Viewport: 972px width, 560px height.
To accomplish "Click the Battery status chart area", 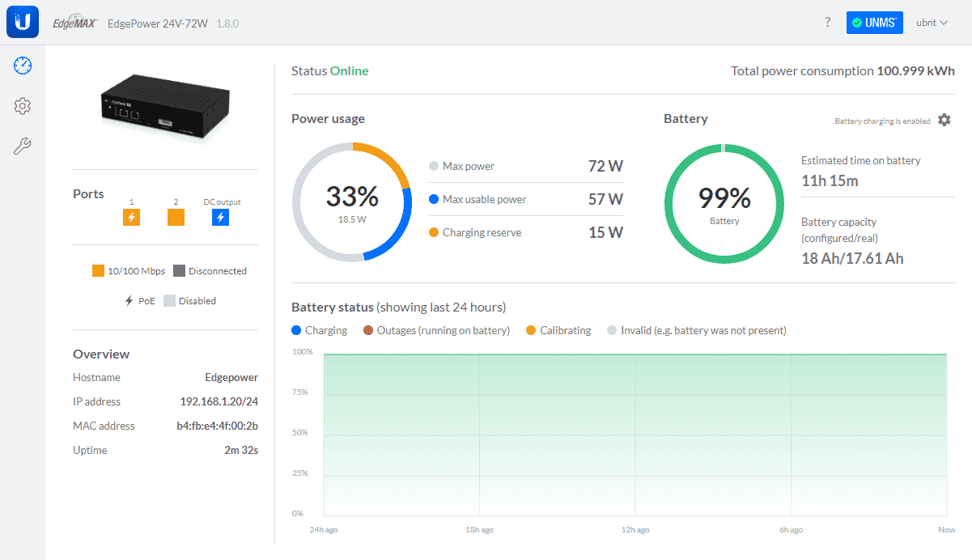I will [x=635, y=435].
